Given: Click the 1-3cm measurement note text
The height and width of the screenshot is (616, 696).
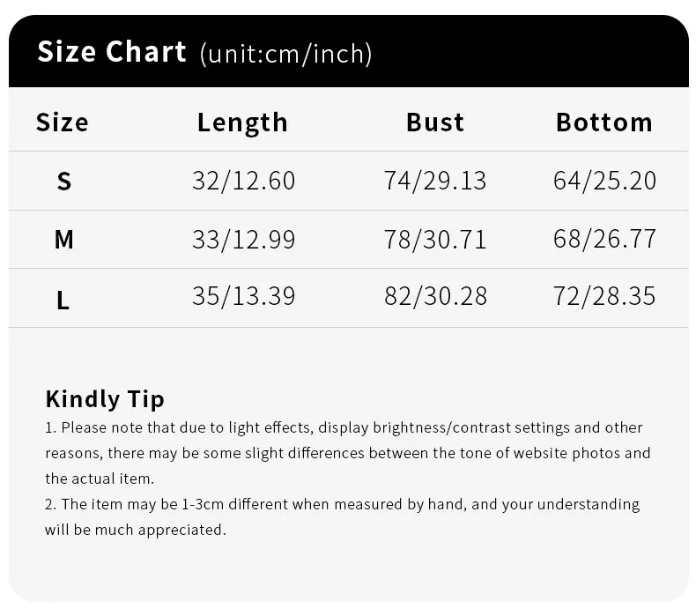Looking at the screenshot, I should point(342,517).
